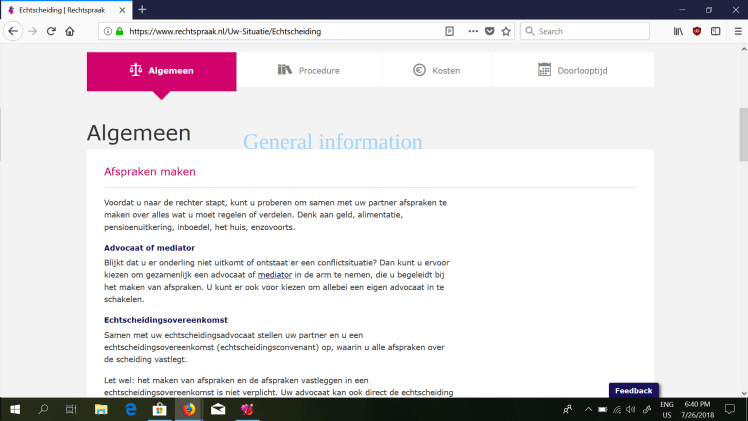This screenshot has width=748, height=421.
Task: Click the uBlock shield extension icon
Action: (697, 31)
